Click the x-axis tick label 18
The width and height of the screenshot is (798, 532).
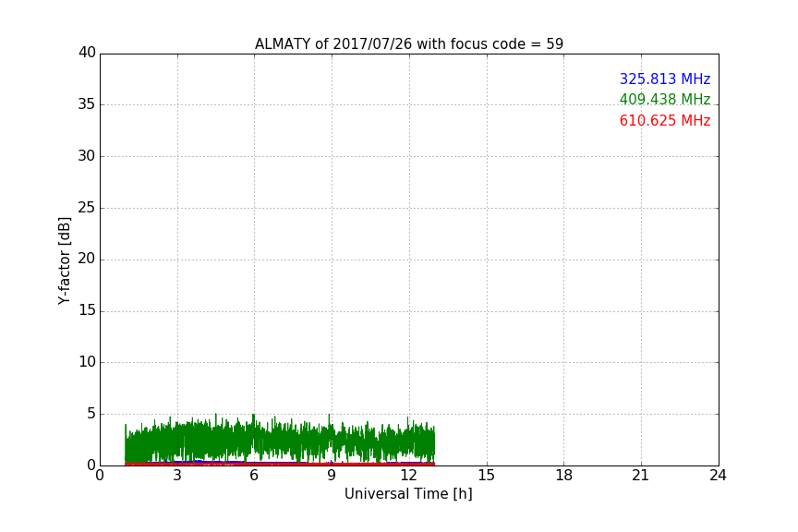pyautogui.click(x=564, y=476)
